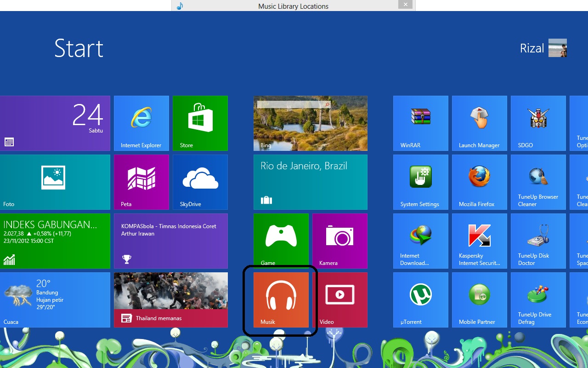Click the Rizal user account name
Image resolution: width=588 pixels, height=368 pixels.
tap(533, 48)
